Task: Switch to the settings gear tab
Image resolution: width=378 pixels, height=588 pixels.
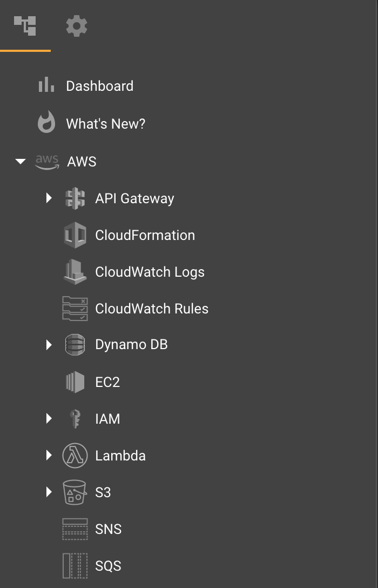Action: (x=76, y=25)
